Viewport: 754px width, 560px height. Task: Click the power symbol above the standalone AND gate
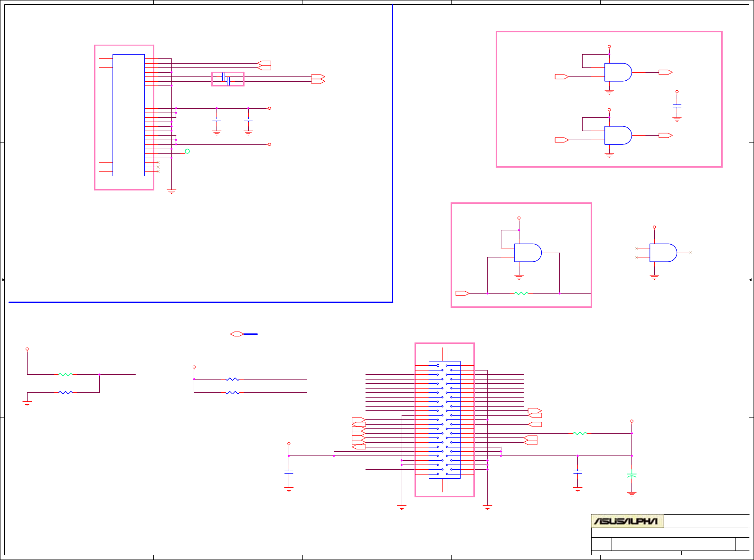654,227
